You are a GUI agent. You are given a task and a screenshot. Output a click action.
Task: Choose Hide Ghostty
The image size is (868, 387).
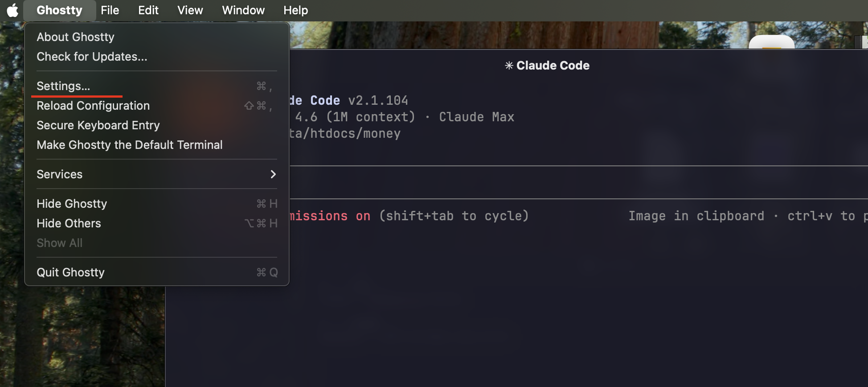click(x=72, y=204)
